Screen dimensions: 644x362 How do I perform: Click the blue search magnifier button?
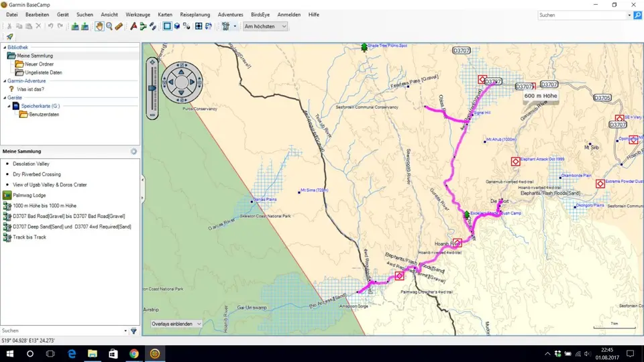(x=638, y=15)
